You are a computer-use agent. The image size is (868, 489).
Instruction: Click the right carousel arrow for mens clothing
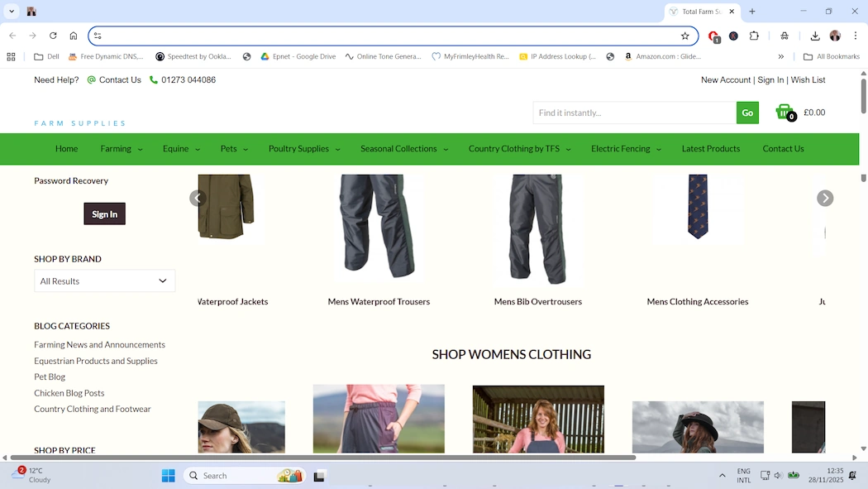[825, 198]
